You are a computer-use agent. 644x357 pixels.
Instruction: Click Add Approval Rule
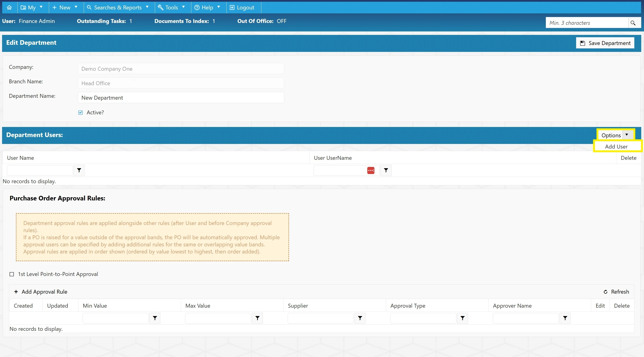[x=41, y=292]
